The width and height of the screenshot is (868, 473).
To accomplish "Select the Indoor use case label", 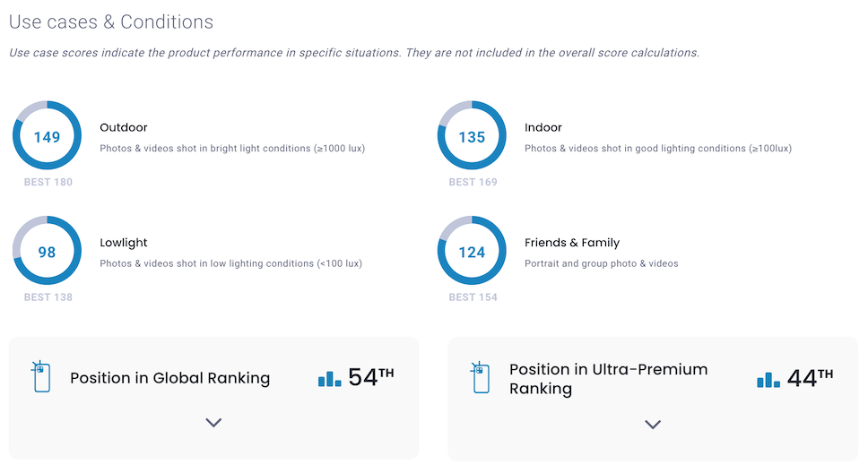I will [x=543, y=128].
